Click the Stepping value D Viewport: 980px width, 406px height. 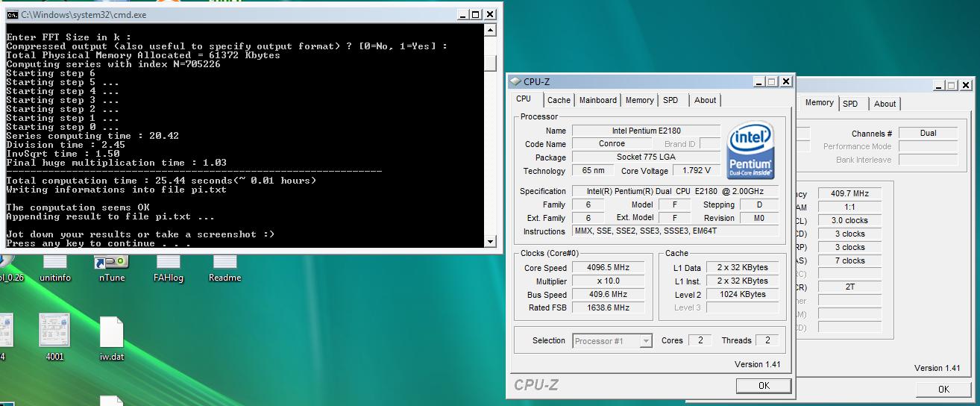click(x=759, y=204)
